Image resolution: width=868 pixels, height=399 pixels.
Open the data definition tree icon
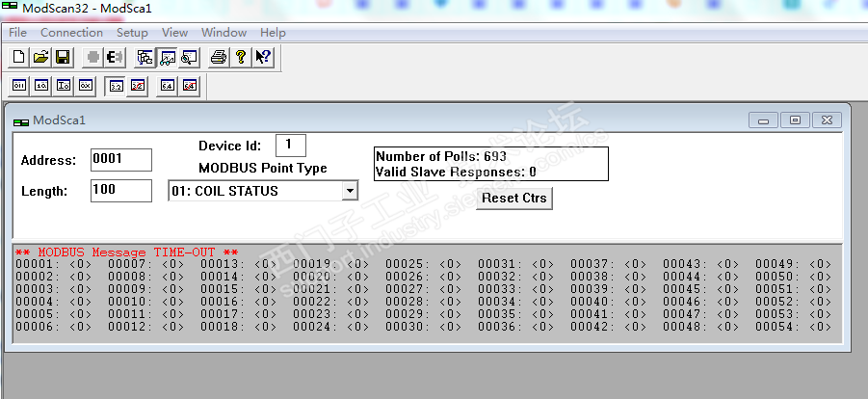tap(145, 57)
